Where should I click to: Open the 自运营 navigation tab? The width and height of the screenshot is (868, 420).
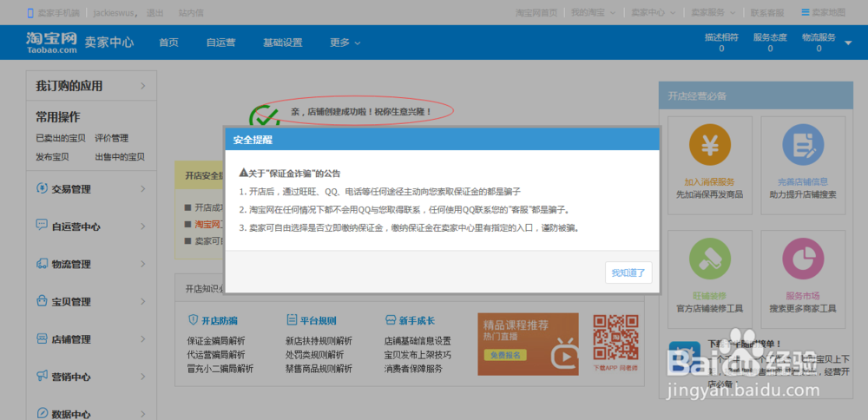[220, 43]
